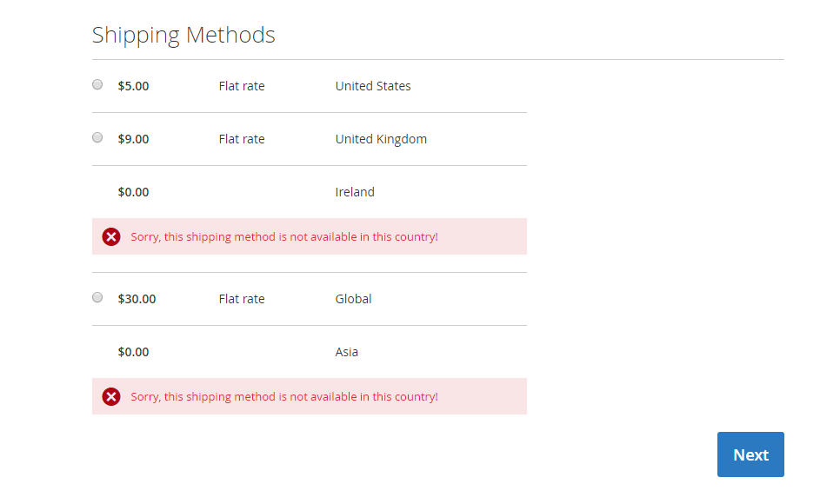Click Flat rate text in United Kingdom row

click(242, 139)
